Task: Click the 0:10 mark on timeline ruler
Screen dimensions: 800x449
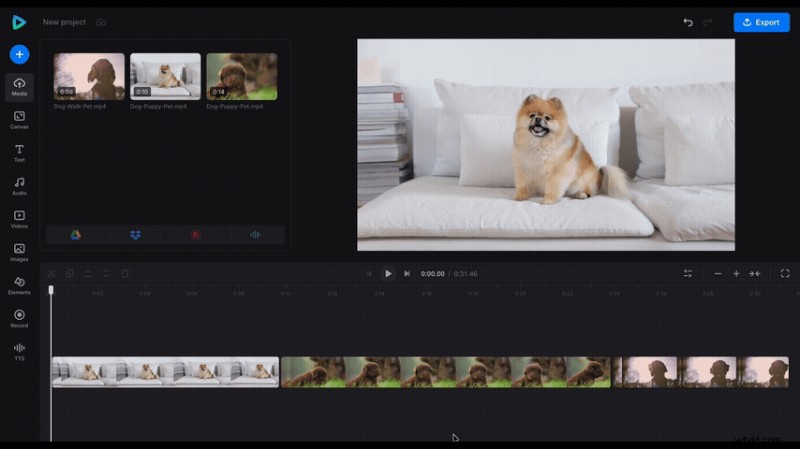Action: coord(286,293)
